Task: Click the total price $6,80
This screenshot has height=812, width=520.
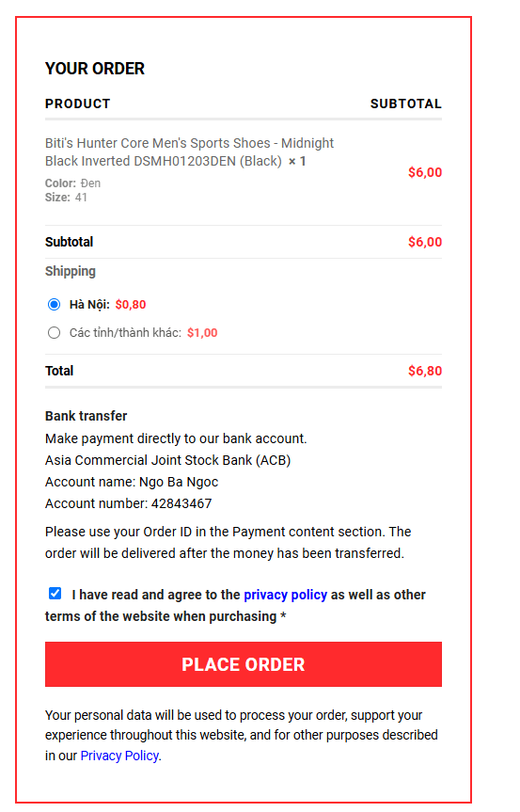Action: [425, 371]
